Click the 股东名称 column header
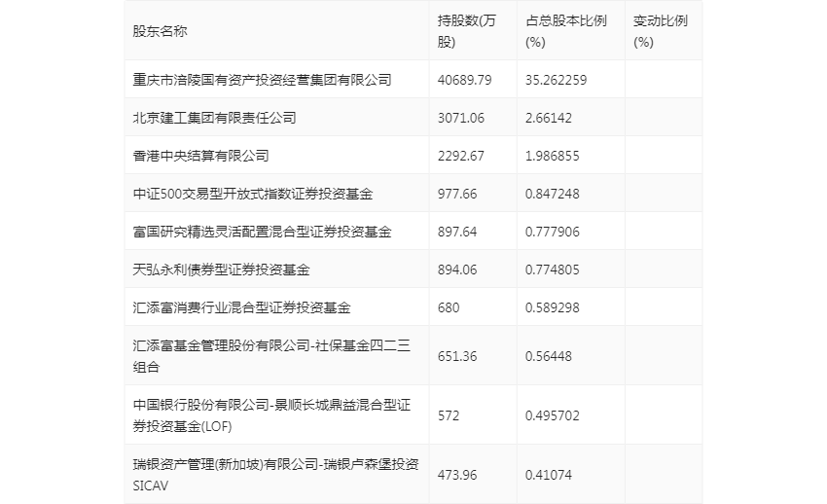The image size is (827, 504). tap(160, 31)
